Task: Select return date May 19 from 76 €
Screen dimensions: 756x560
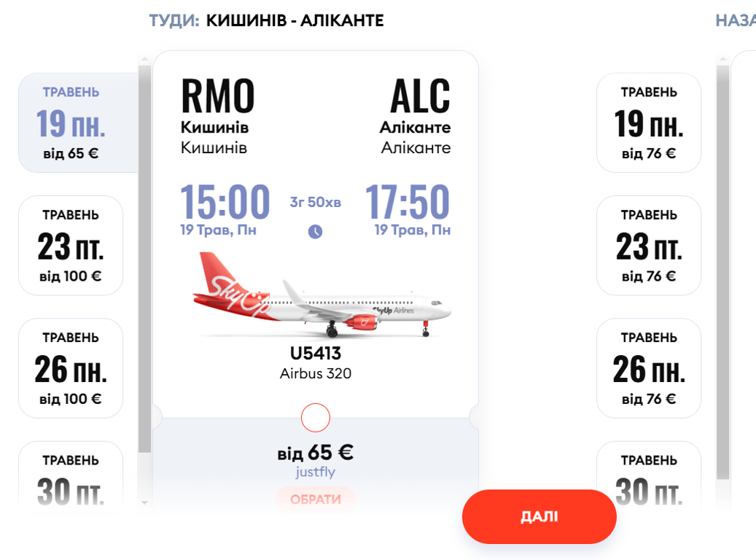Action: (649, 122)
